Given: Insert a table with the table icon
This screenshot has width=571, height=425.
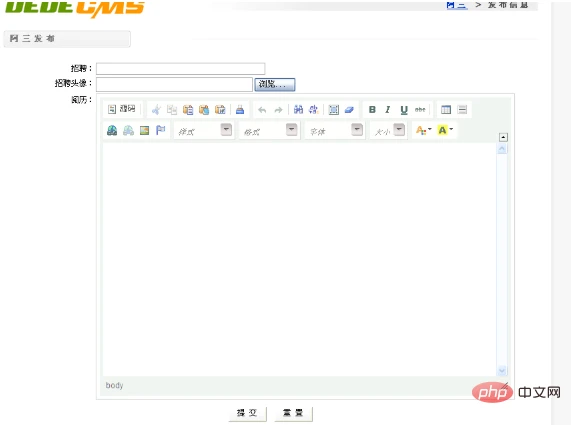Looking at the screenshot, I should 446,109.
